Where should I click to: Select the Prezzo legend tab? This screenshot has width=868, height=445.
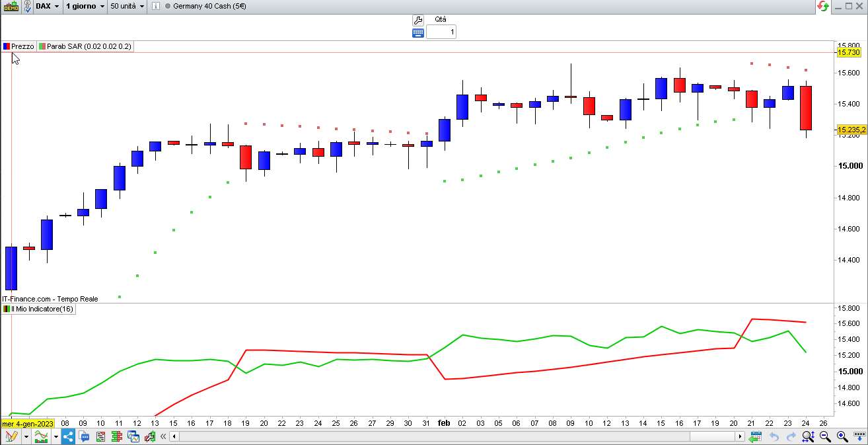pos(18,46)
